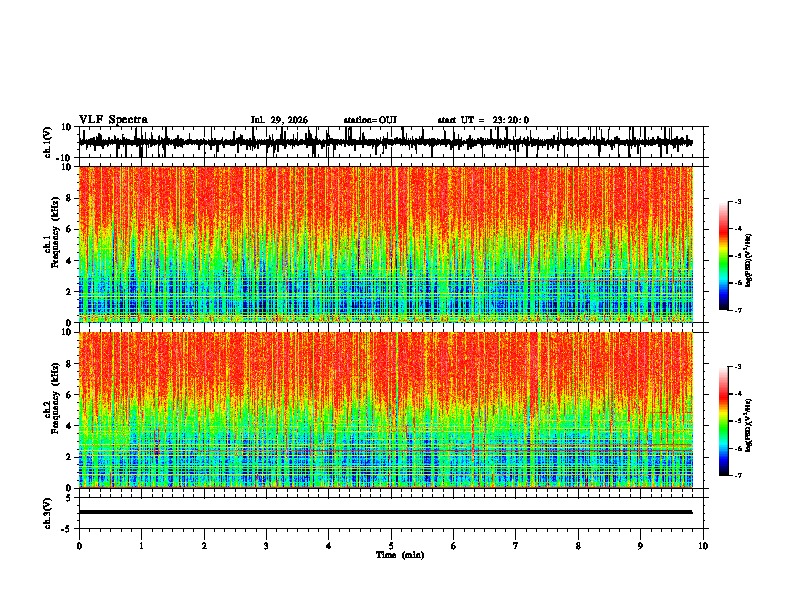Click the "VLF Spectra" title text
This screenshot has height=612, width=792.
(113, 120)
